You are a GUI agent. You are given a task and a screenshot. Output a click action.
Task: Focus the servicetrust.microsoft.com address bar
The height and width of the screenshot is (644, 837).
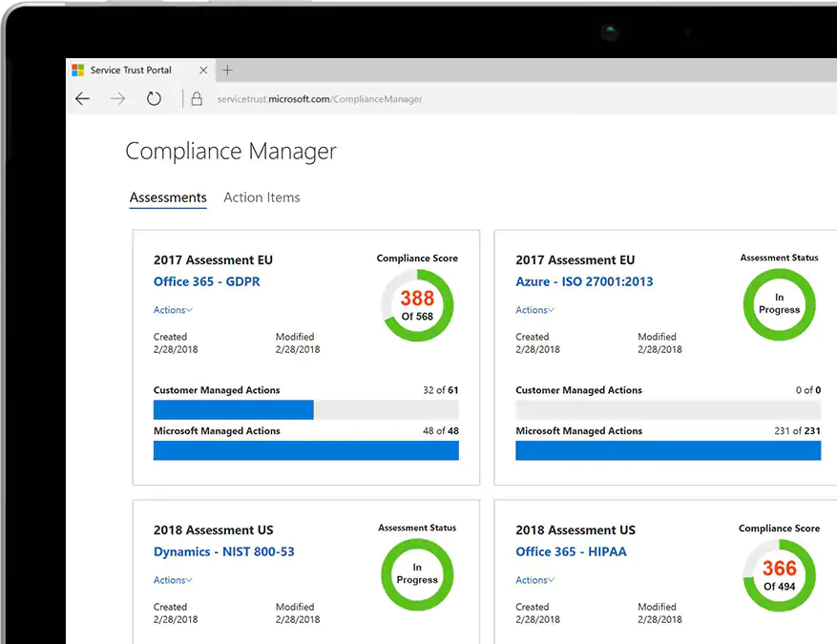click(320, 99)
